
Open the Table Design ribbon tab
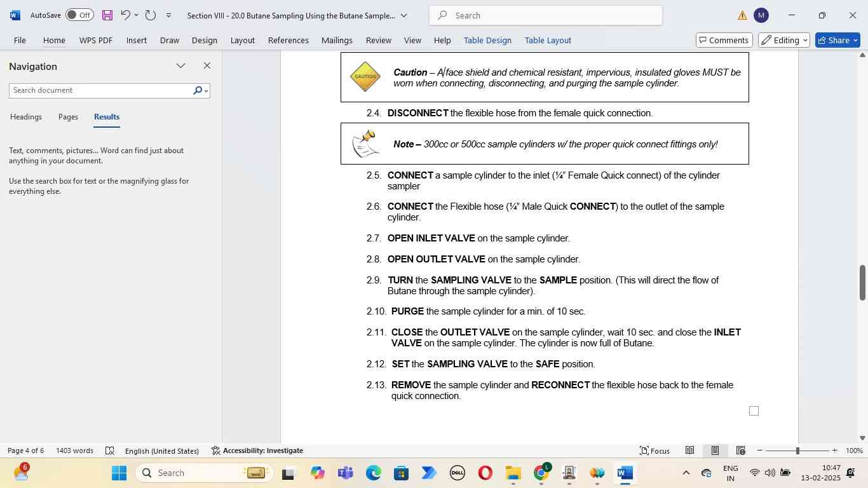487,40
